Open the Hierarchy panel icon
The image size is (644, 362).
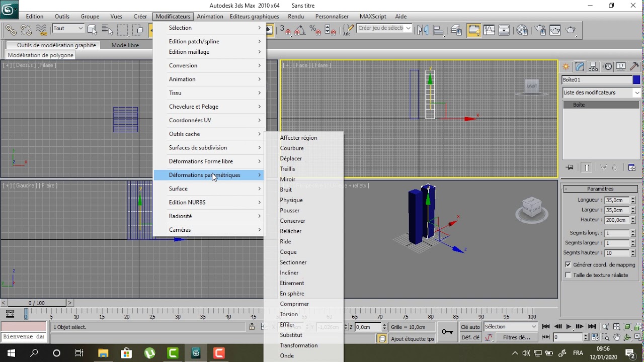coord(594,66)
